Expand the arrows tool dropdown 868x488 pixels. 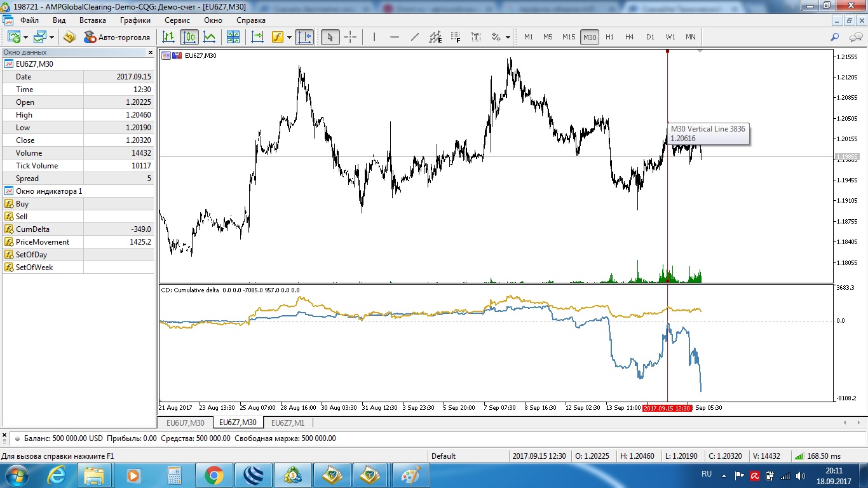(508, 37)
